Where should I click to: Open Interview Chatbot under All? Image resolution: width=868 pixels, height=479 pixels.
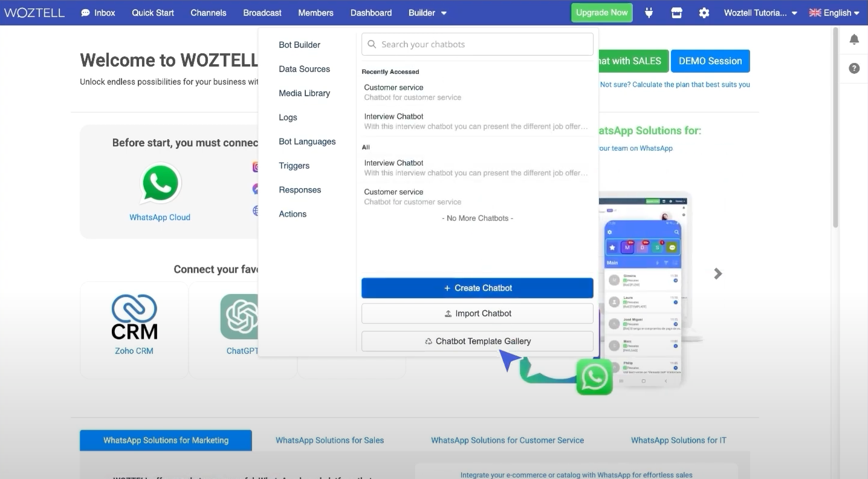coord(478,168)
